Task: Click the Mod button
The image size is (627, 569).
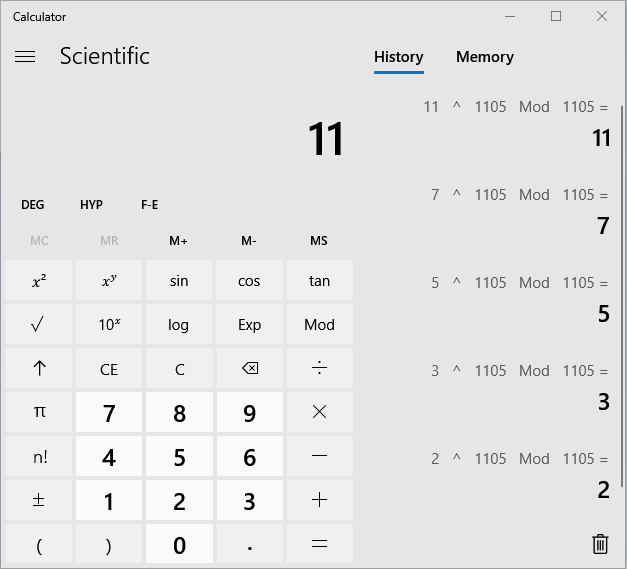Action: click(319, 325)
